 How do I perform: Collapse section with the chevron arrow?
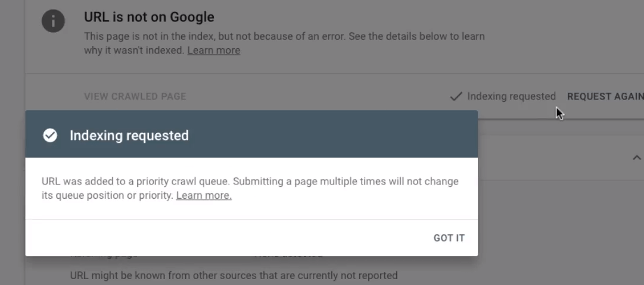click(x=637, y=158)
